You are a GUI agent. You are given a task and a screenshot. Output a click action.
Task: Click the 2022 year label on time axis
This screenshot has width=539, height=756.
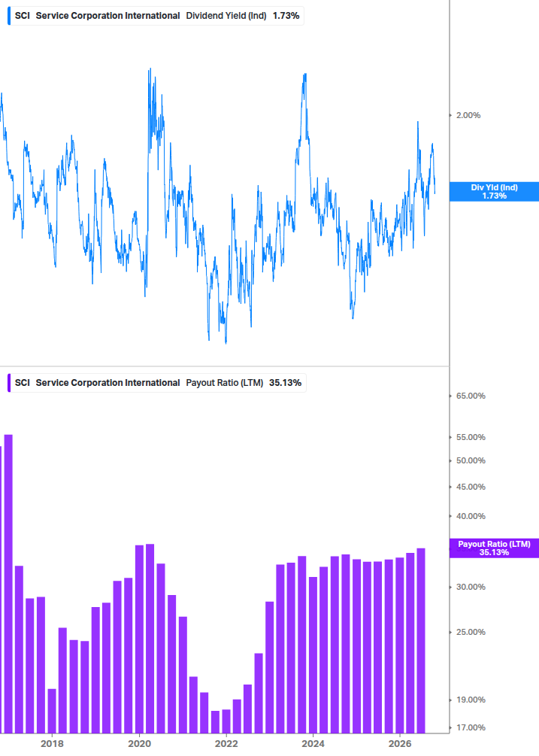click(x=226, y=743)
